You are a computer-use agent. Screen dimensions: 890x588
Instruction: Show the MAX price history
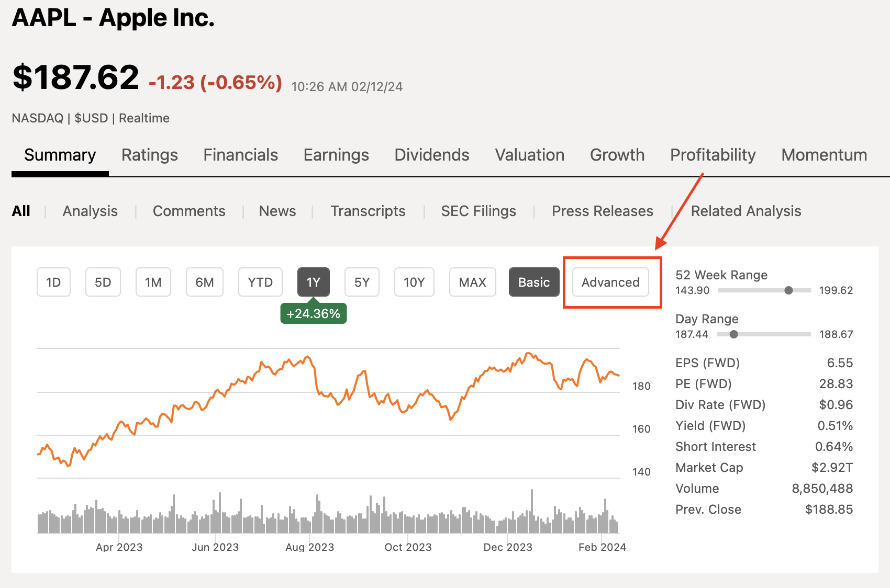point(472,282)
